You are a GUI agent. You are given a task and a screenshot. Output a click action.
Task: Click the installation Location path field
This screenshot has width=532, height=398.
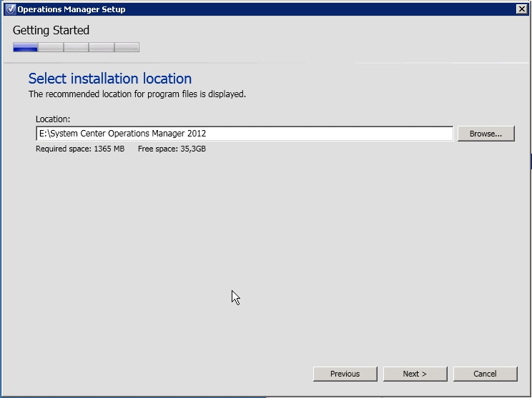(244, 134)
